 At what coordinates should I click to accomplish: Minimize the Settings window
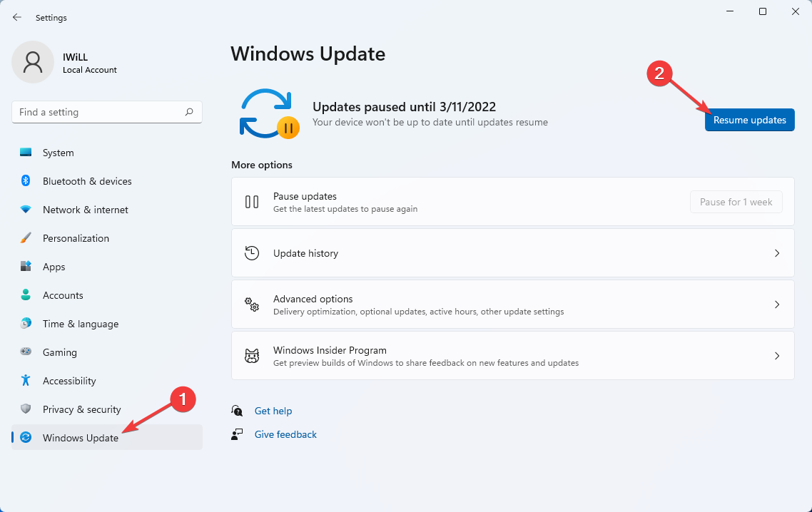[730, 11]
